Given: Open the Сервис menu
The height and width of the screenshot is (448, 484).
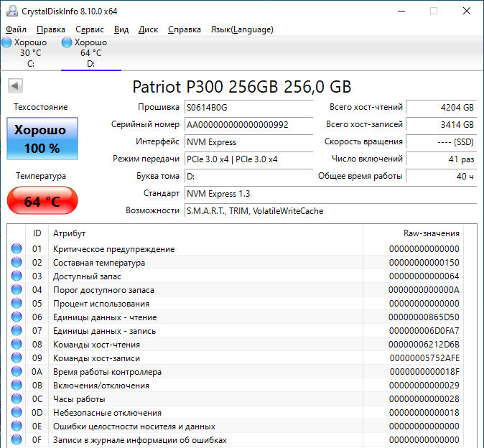Looking at the screenshot, I should pyautogui.click(x=89, y=29).
